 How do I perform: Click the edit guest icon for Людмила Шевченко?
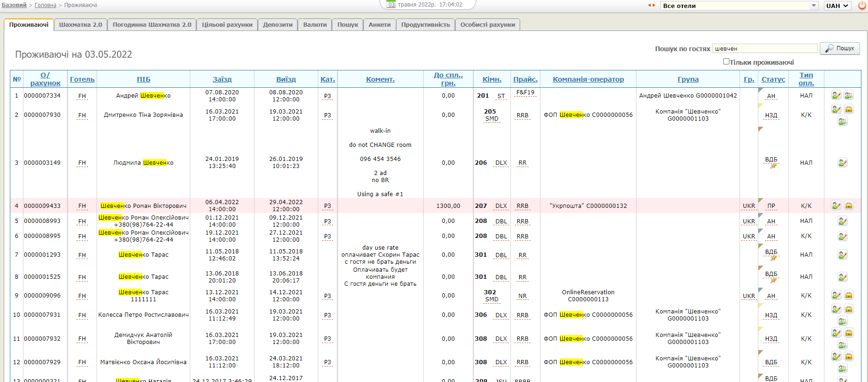pyautogui.click(x=842, y=163)
